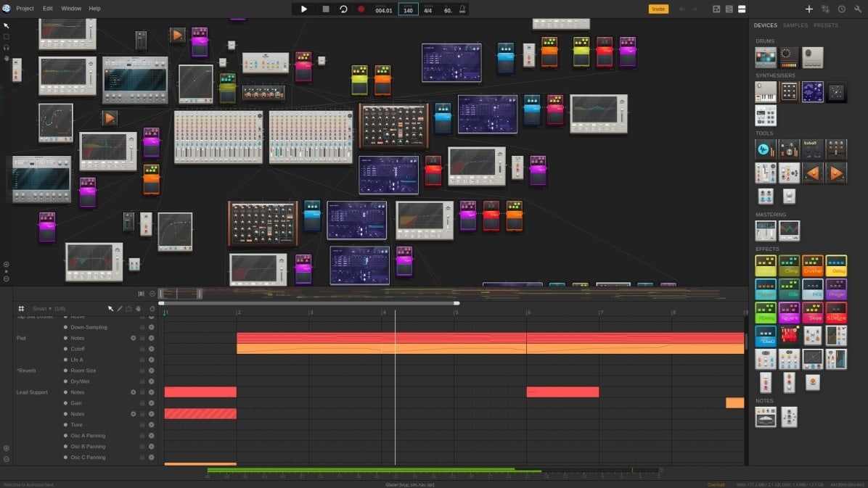
Task: Open the Smart snap mode dropdown
Action: [42, 309]
